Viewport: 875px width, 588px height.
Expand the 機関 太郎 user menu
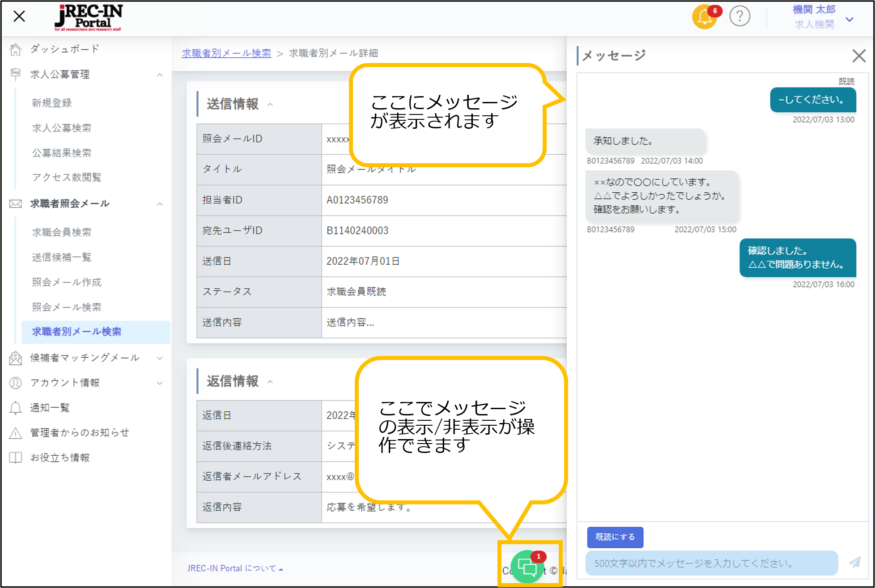(x=850, y=19)
